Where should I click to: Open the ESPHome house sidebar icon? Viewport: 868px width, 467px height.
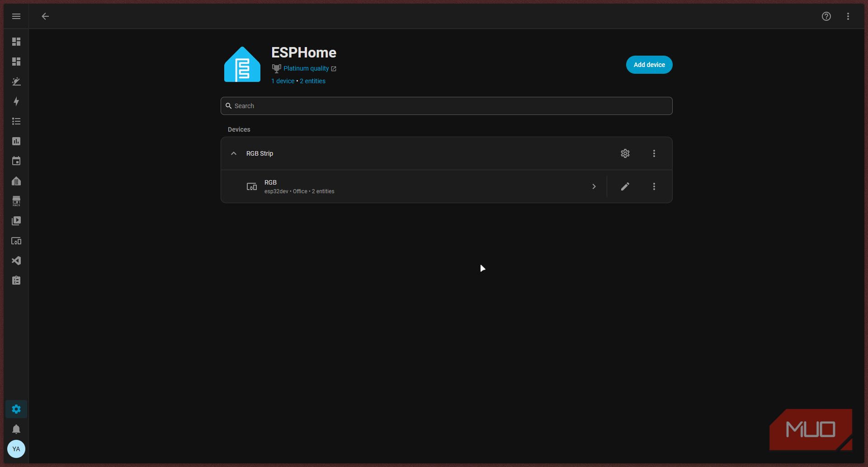16,181
